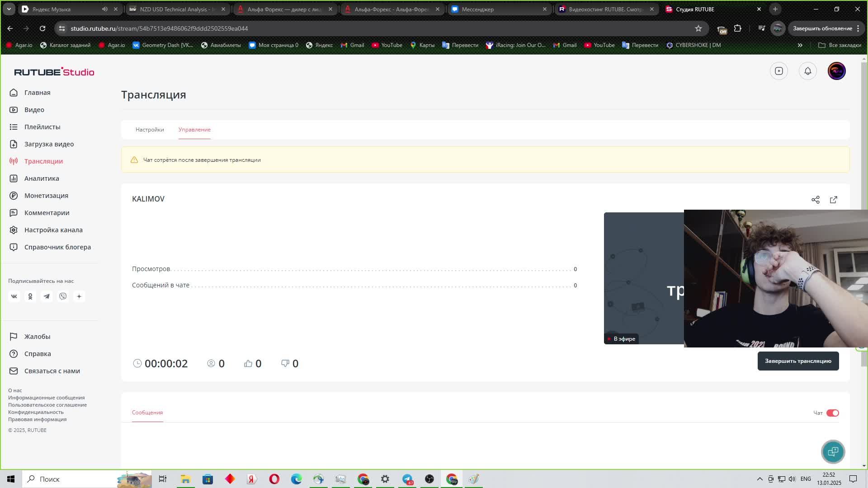Screen dimensions: 868x488
Task: Open the VK social link icon
Action: (x=14, y=296)
